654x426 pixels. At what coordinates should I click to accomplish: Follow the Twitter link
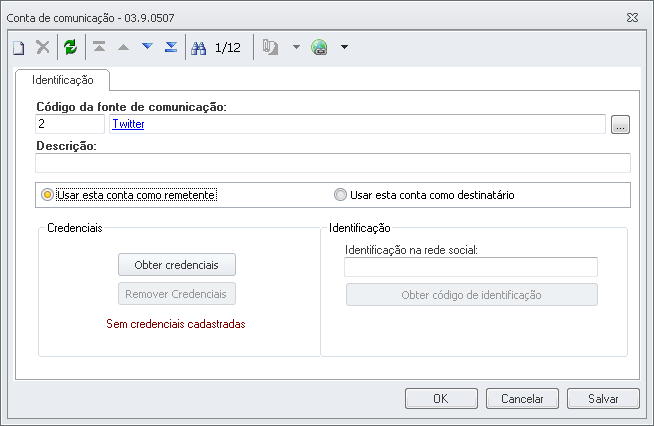(128, 124)
